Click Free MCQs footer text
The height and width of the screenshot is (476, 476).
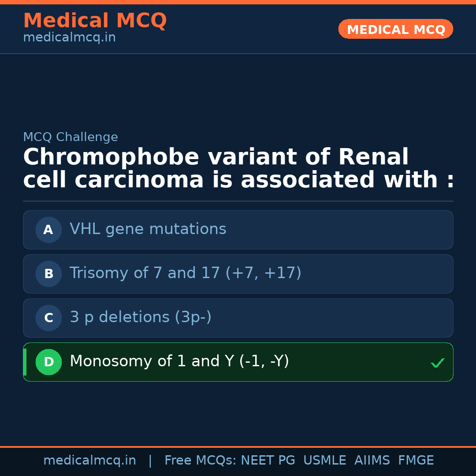tap(201, 461)
